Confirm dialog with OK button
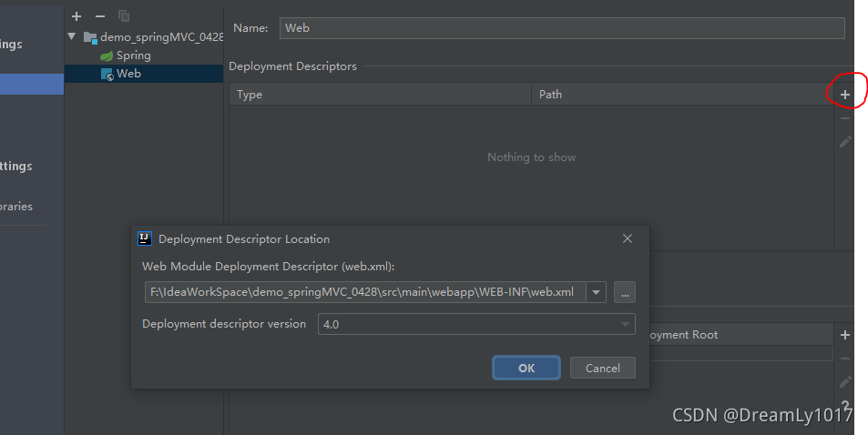This screenshot has height=435, width=868. 526,368
